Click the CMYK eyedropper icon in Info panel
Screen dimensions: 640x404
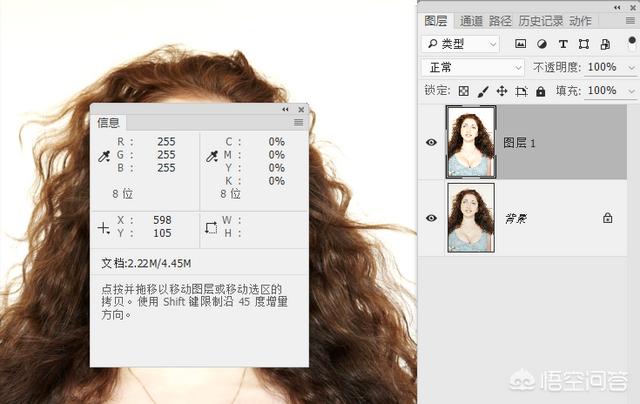[211, 156]
